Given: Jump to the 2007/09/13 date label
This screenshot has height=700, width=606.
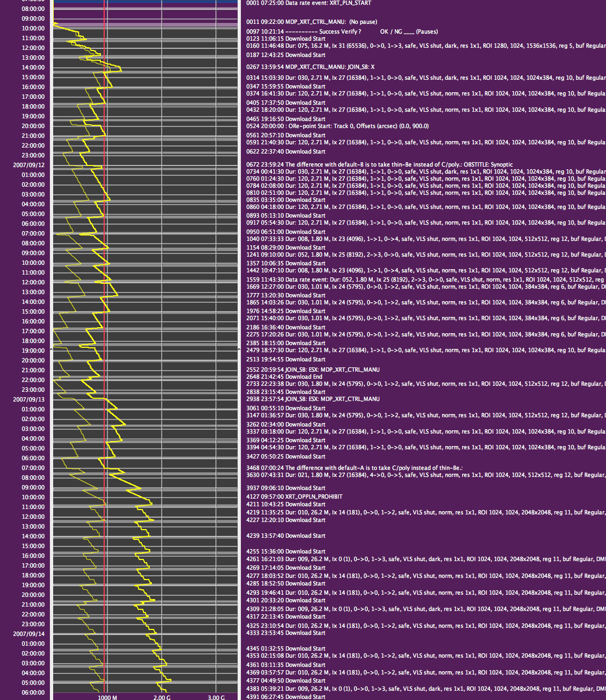Looking at the screenshot, I should [x=29, y=399].
